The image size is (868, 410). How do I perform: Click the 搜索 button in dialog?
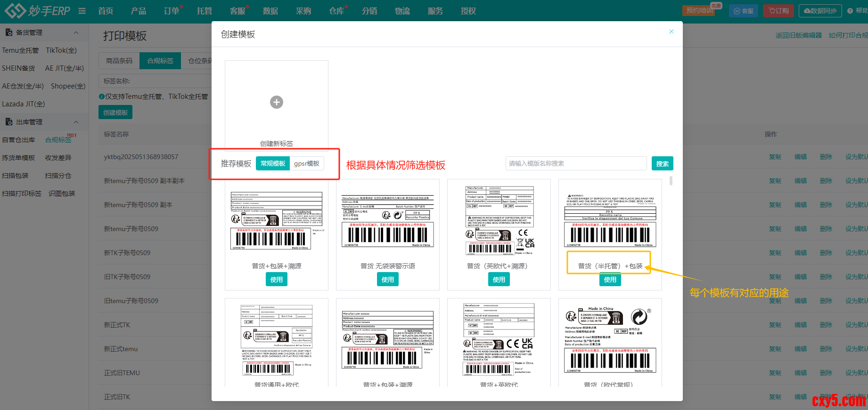662,163
